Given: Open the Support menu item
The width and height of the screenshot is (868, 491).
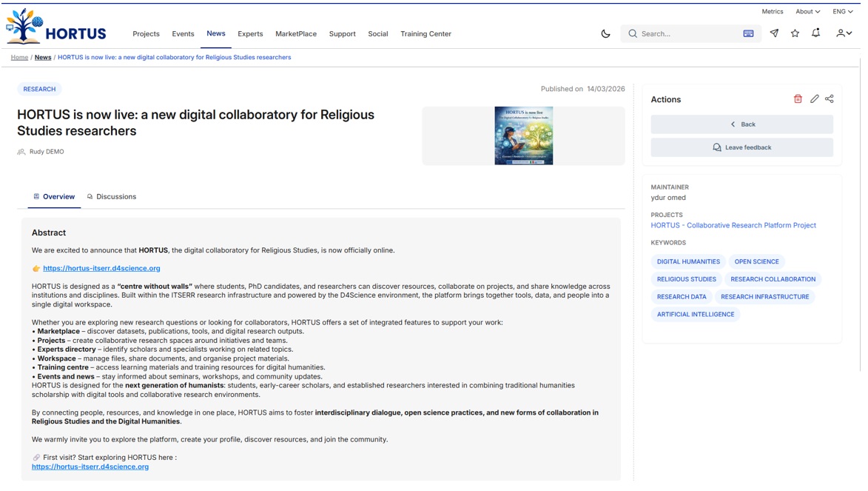Looking at the screenshot, I should coord(342,34).
